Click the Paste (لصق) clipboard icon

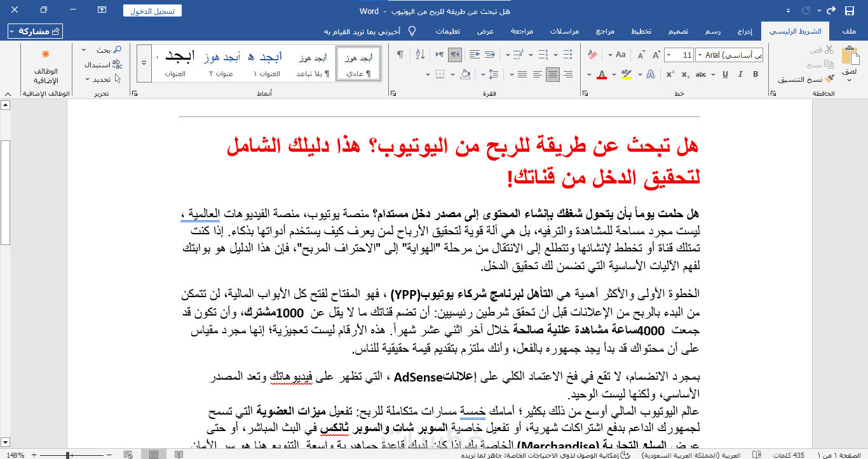[x=850, y=56]
